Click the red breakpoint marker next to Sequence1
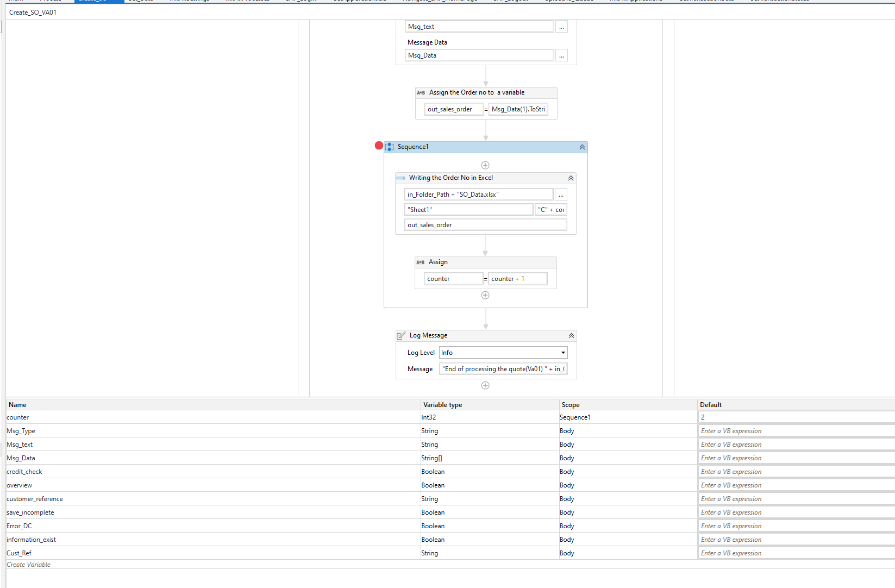This screenshot has width=895, height=588. tap(378, 146)
